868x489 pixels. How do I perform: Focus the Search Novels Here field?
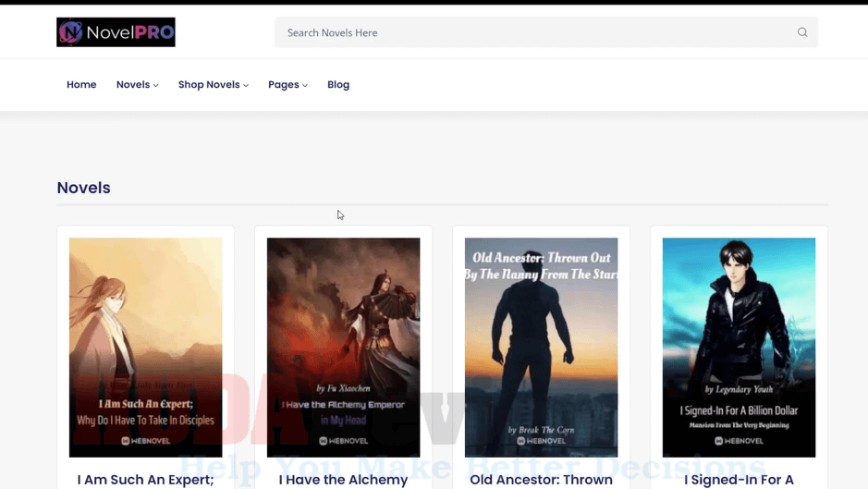click(545, 32)
